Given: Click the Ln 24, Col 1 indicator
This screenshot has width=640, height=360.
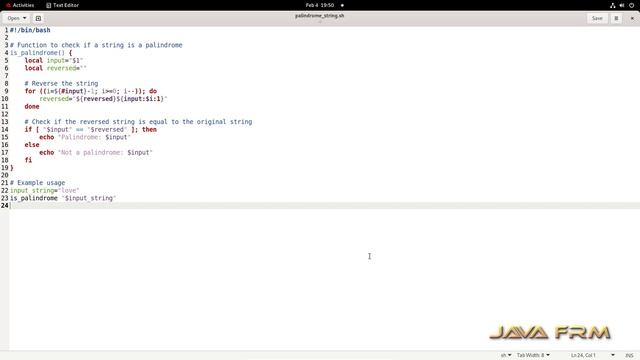Looking at the screenshot, I should coord(583,355).
